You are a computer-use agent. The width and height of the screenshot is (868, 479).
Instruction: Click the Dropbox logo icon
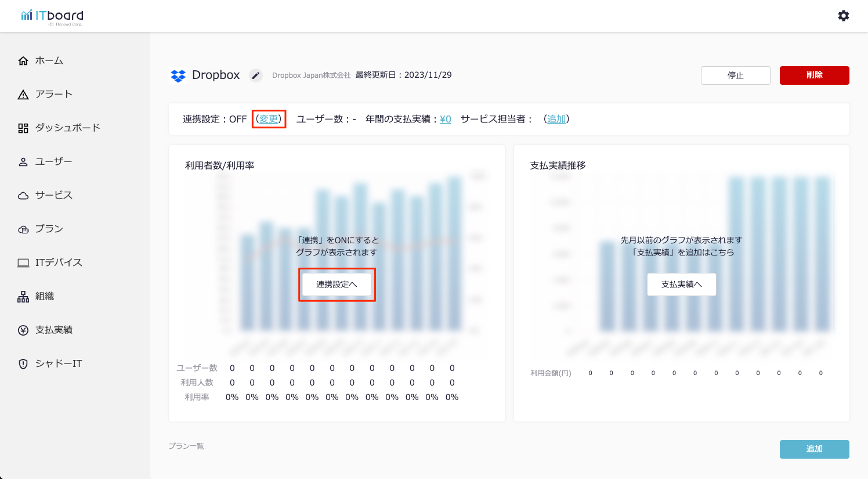pos(178,75)
